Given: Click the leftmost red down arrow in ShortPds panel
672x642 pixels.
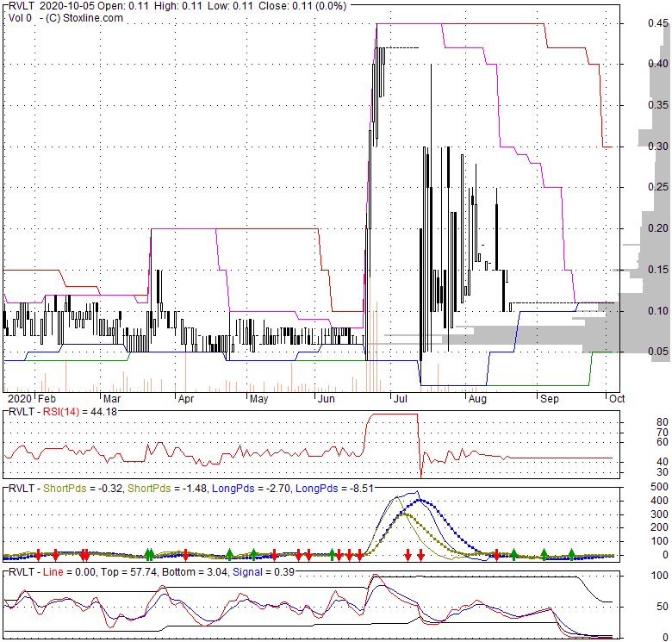Looking at the screenshot, I should coord(38,555).
